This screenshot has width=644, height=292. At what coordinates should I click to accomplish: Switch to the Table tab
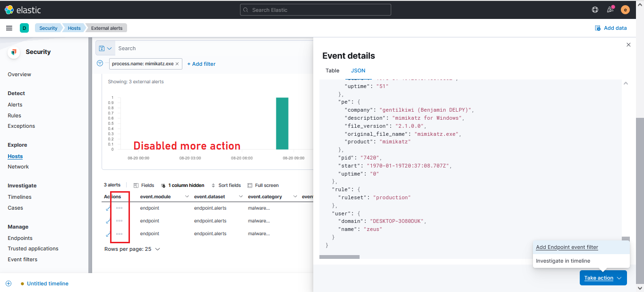click(333, 71)
